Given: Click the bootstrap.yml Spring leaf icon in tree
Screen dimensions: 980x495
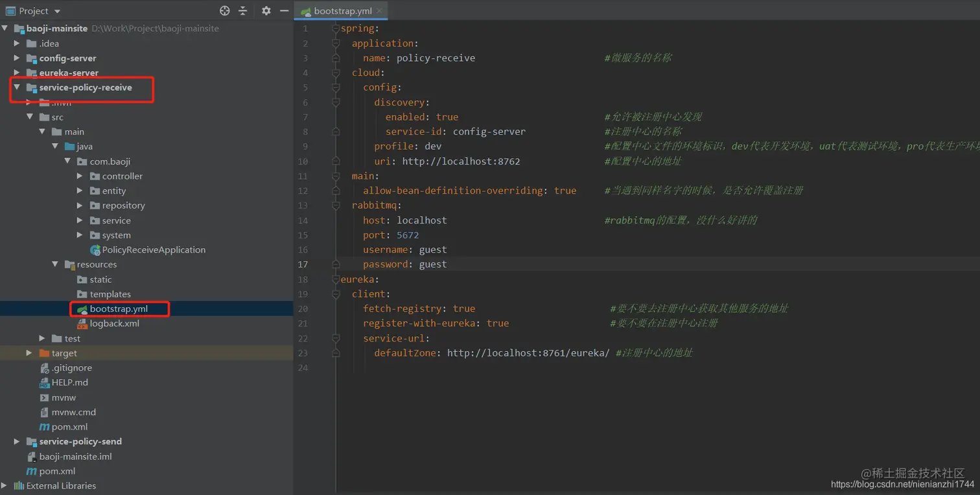Looking at the screenshot, I should (x=82, y=309).
